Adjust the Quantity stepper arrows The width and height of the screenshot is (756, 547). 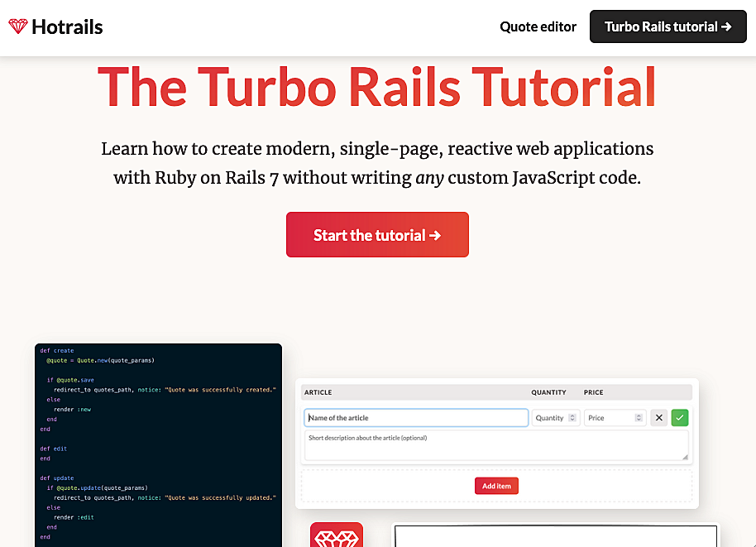pos(572,418)
